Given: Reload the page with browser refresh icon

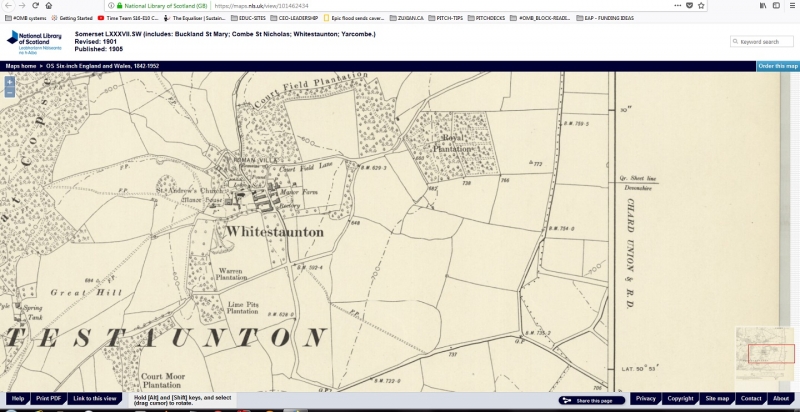Looking at the screenshot, I should [35, 5].
